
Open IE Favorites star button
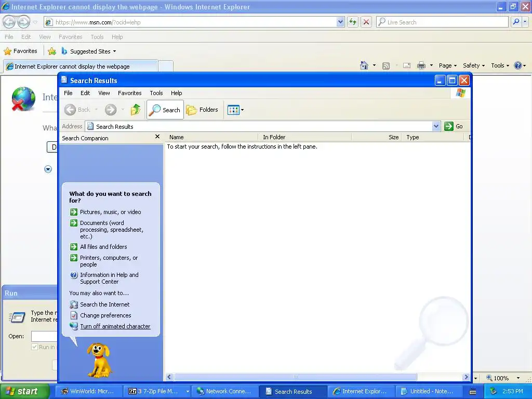click(21, 51)
